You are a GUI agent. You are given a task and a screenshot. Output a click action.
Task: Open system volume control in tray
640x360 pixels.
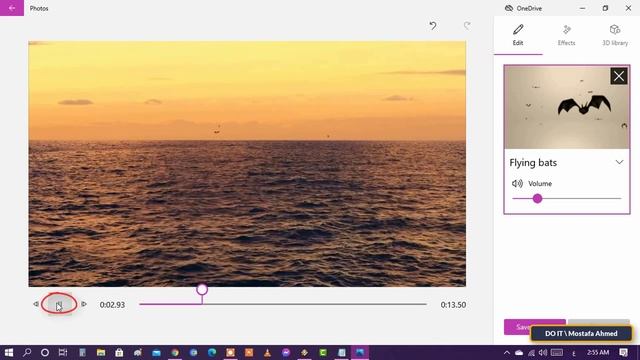click(x=542, y=353)
